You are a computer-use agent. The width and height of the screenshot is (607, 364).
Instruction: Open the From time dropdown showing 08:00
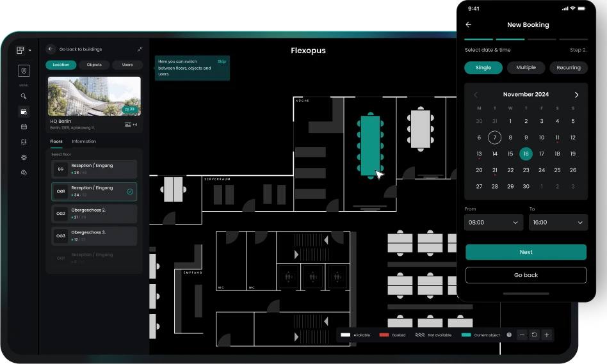(494, 223)
